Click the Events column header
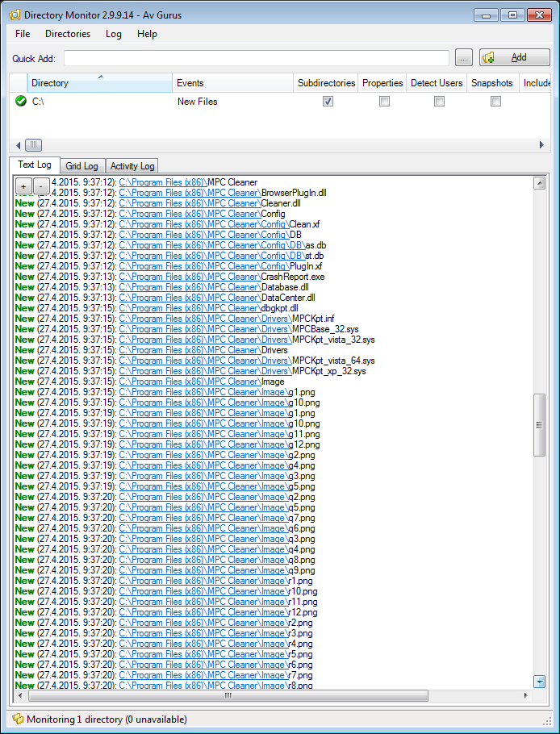The width and height of the screenshot is (560, 734). [x=232, y=83]
